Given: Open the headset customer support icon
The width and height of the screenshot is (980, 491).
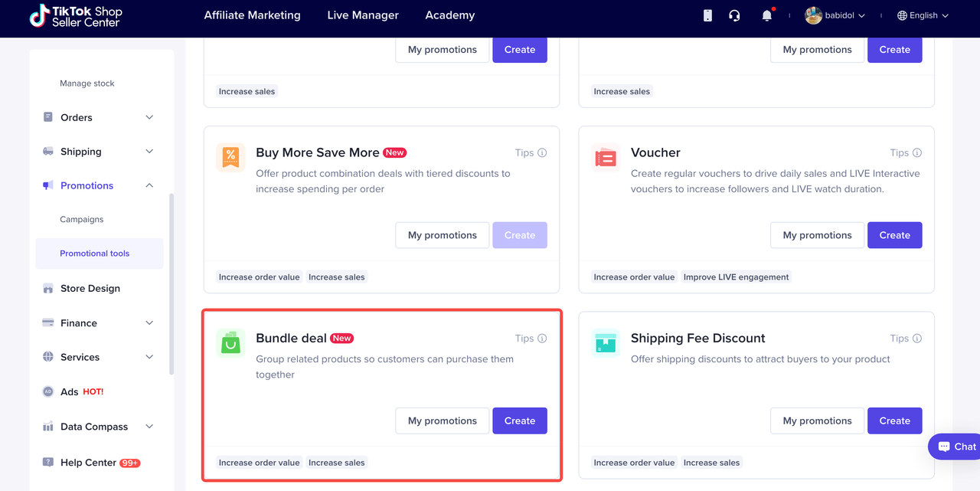Looking at the screenshot, I should point(734,15).
